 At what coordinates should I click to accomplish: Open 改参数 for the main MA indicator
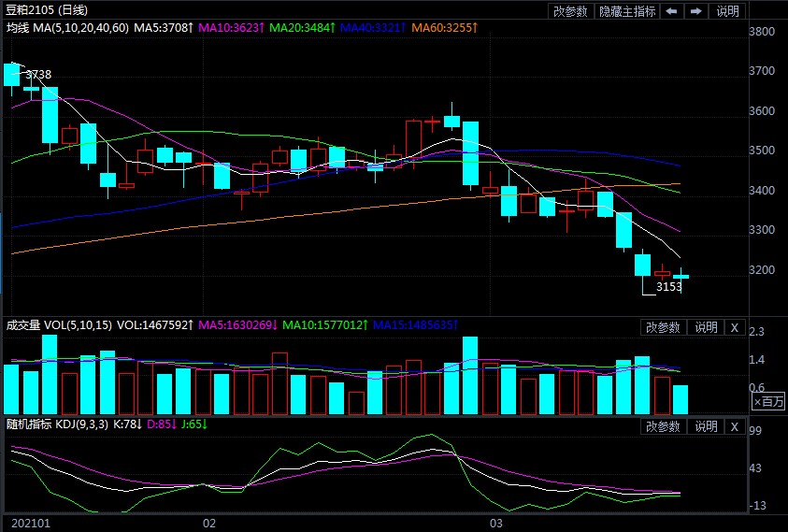[570, 11]
